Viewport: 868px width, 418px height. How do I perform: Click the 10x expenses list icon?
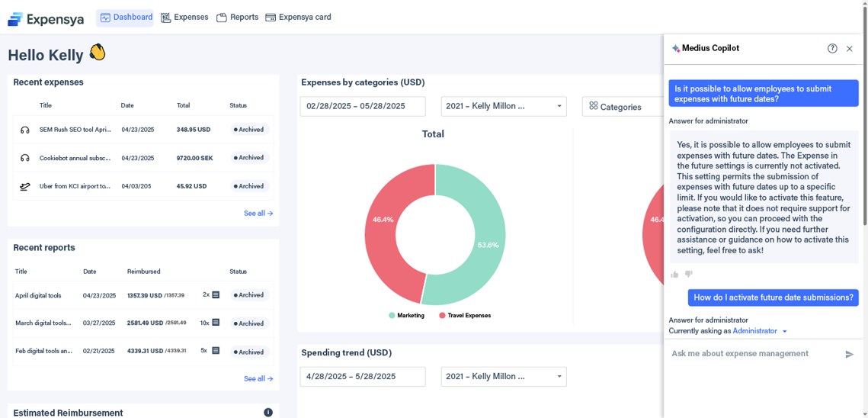[x=216, y=322]
